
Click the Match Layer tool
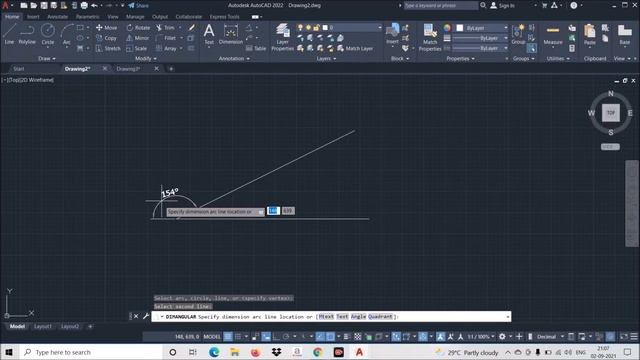(355, 48)
